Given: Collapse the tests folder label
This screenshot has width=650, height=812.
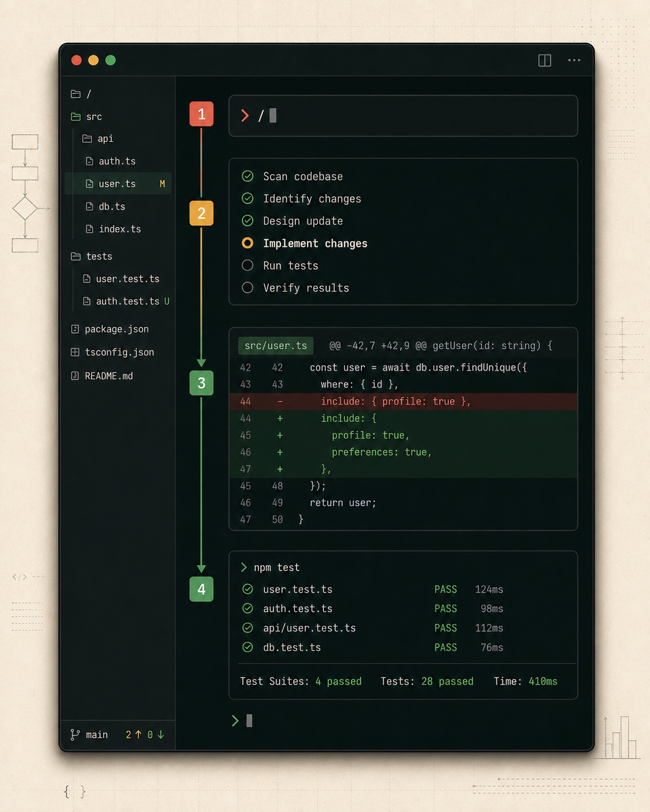Looking at the screenshot, I should tap(99, 256).
